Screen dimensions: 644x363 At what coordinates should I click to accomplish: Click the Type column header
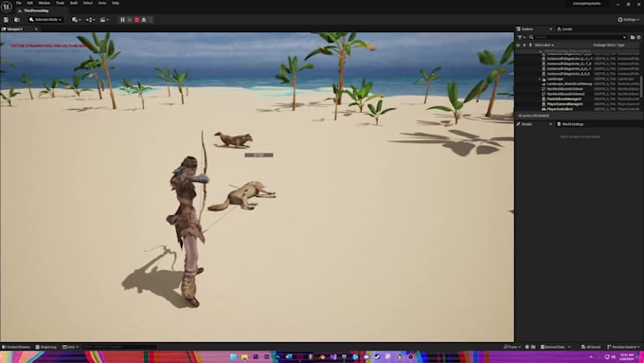620,45
